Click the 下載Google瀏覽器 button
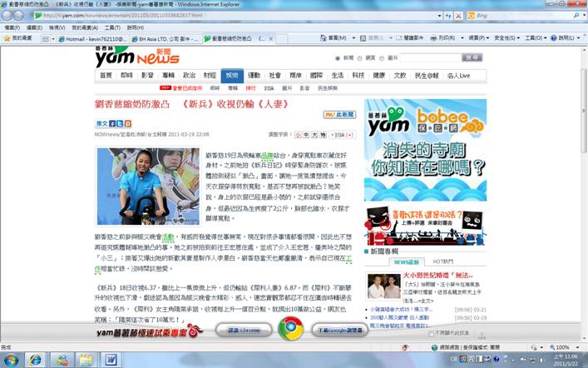 [x=340, y=330]
